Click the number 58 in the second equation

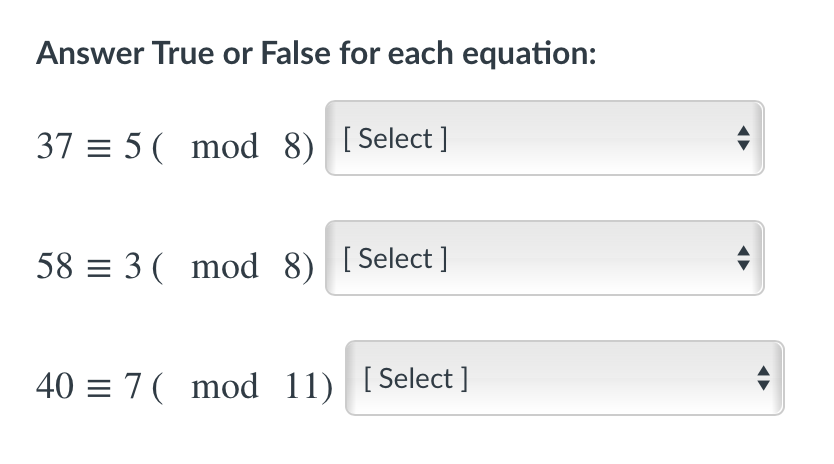(54, 267)
